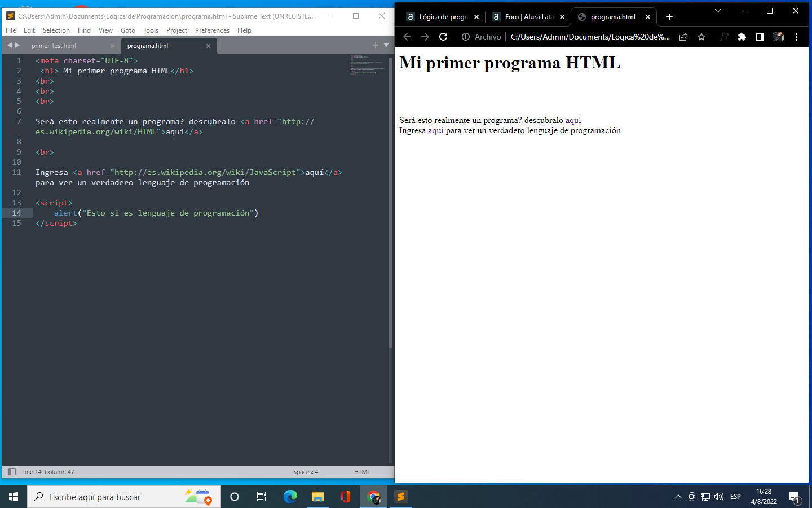Open the Goto menu
812x508 pixels.
pos(128,30)
